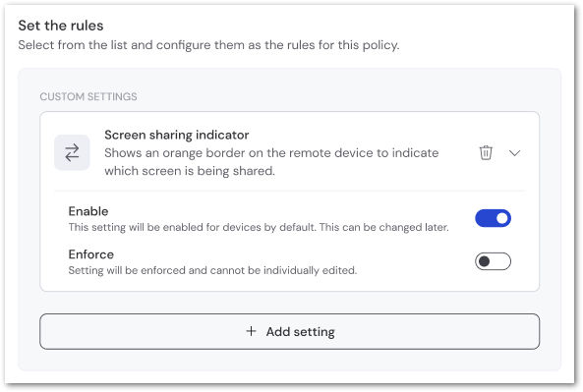Click the CUSTOM SETTINGS section label
This screenshot has width=583, height=392.
(x=88, y=96)
